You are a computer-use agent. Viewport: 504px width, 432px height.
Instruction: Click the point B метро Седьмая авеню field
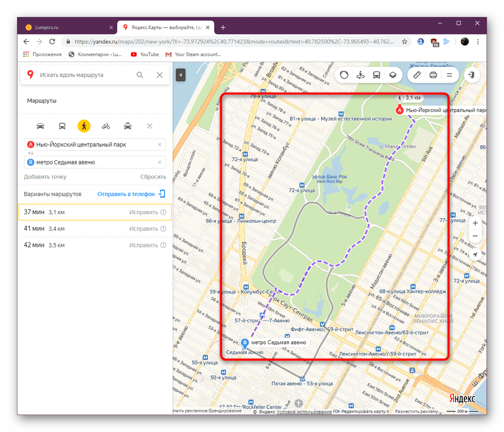point(95,162)
